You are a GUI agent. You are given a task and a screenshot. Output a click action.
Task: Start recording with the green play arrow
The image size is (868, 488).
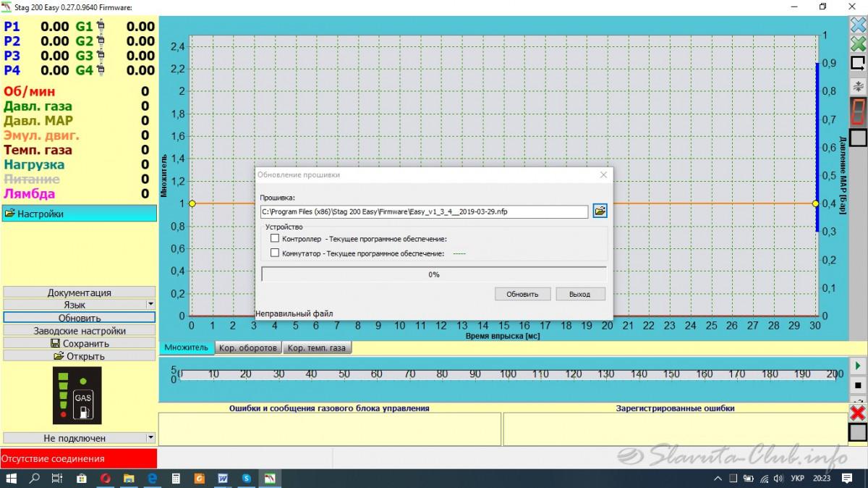coord(858,366)
